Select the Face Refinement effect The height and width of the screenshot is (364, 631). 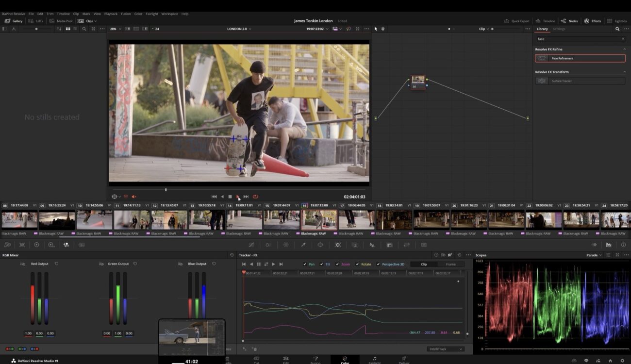(580, 58)
